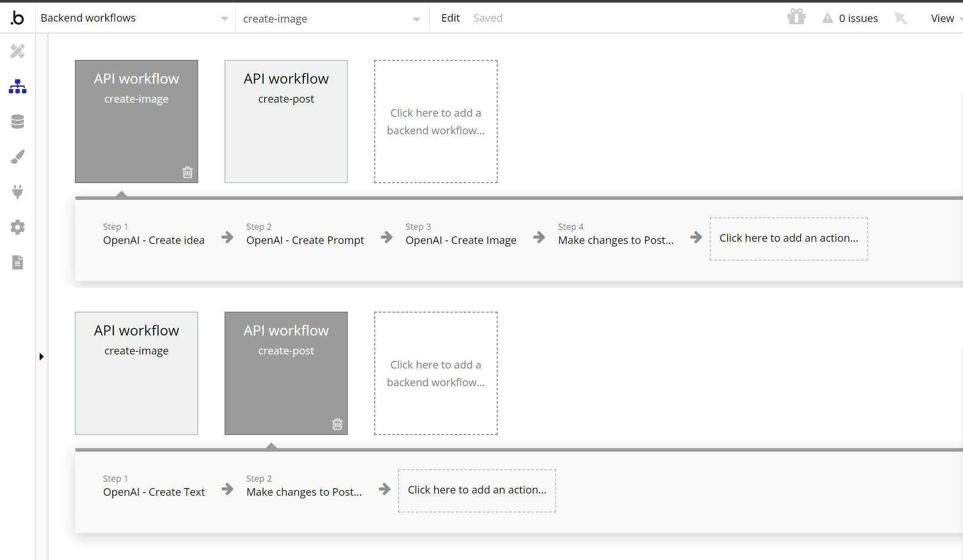Open the Settings gear icon
The image size is (963, 560).
point(18,227)
